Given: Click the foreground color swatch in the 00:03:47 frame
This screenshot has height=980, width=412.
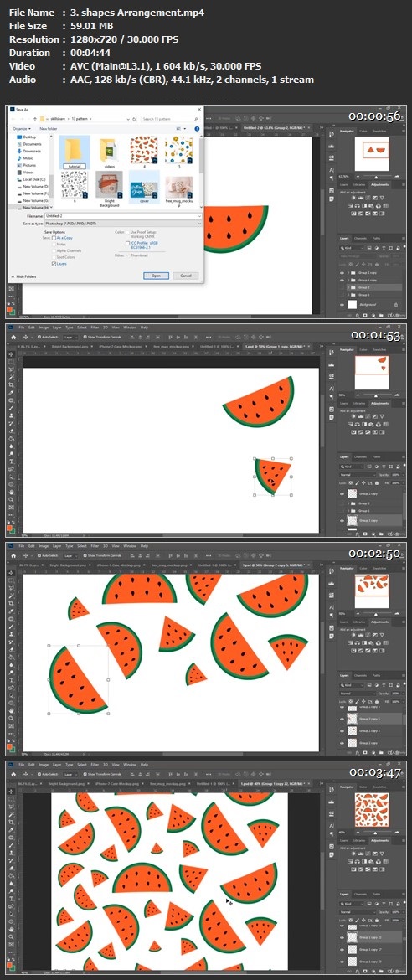Looking at the screenshot, I should coord(10,964).
